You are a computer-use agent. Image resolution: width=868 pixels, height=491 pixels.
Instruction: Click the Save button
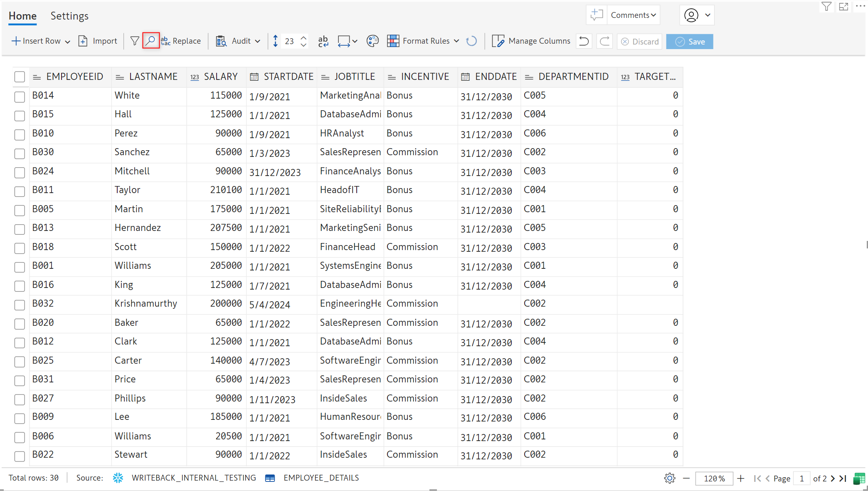pyautogui.click(x=690, y=42)
